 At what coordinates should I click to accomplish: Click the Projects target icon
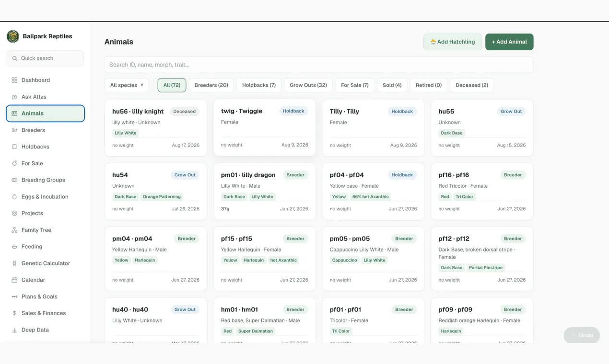click(14, 213)
